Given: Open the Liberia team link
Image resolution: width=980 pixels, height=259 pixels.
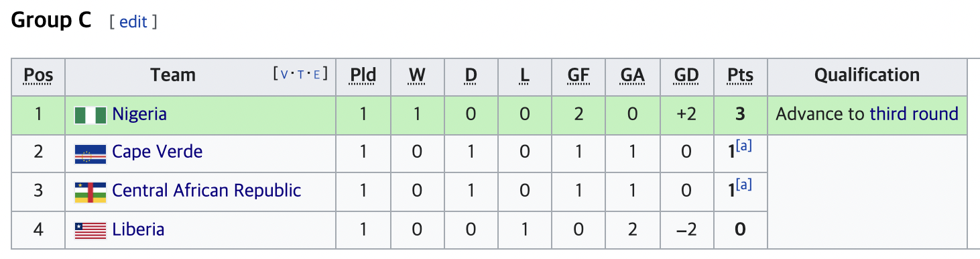Looking at the screenshot, I should pos(138,229).
